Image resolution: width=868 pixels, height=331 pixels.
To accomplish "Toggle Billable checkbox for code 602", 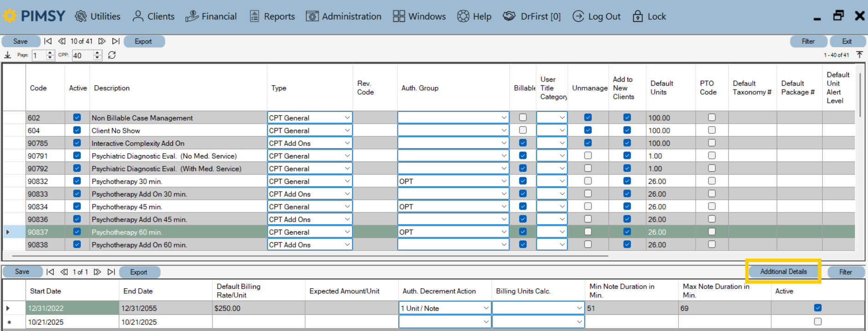I will pos(523,118).
